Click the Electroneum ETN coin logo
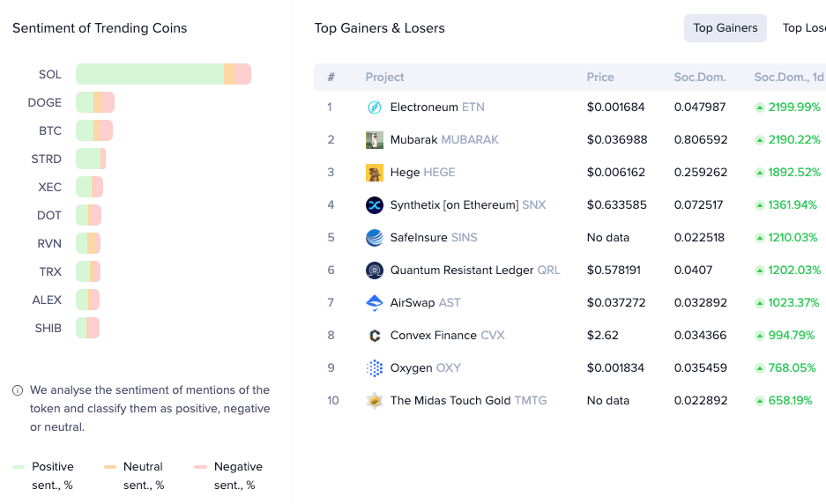 (x=374, y=107)
